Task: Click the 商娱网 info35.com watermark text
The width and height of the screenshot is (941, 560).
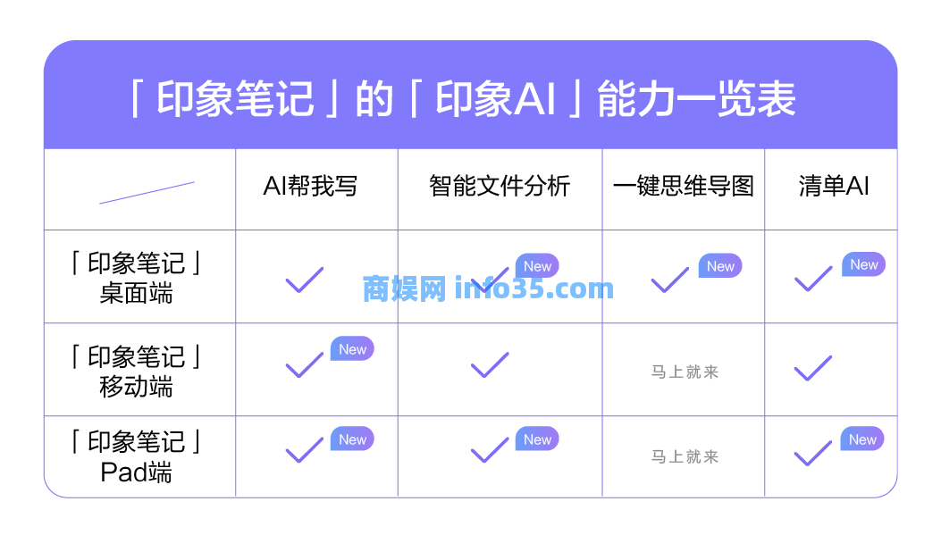Action: pyautogui.click(x=488, y=289)
